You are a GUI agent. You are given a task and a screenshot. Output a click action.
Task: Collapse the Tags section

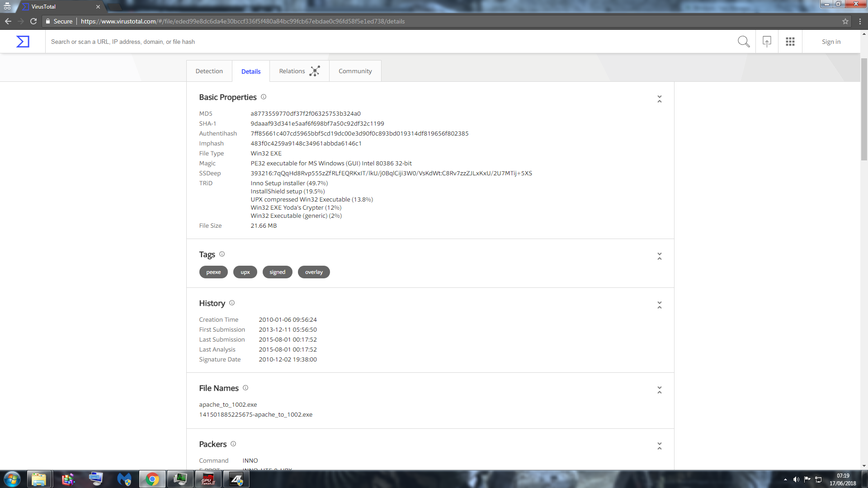pos(660,256)
